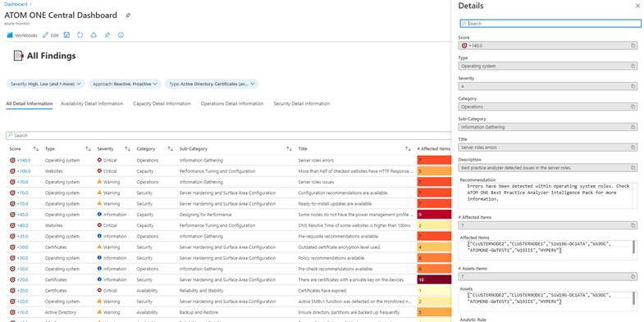The height and width of the screenshot is (322, 644).
Task: Close the Details panel
Action: tap(637, 7)
